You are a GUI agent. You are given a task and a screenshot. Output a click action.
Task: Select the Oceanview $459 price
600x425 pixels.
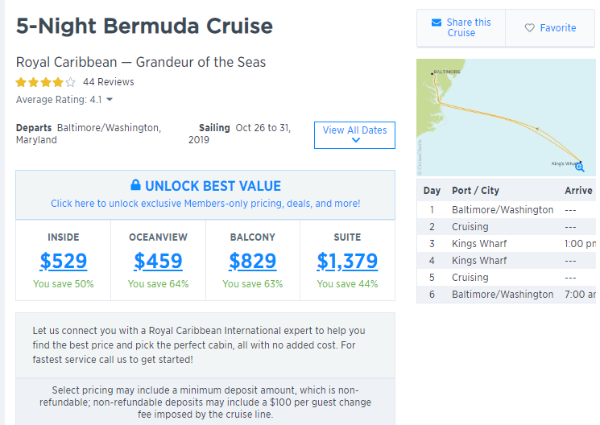(x=158, y=261)
